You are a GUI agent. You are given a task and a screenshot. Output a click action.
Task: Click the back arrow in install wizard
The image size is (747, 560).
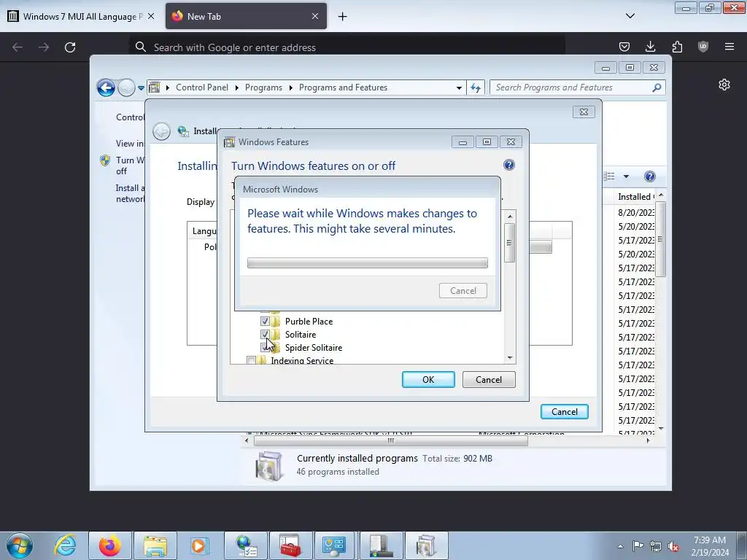pos(161,131)
